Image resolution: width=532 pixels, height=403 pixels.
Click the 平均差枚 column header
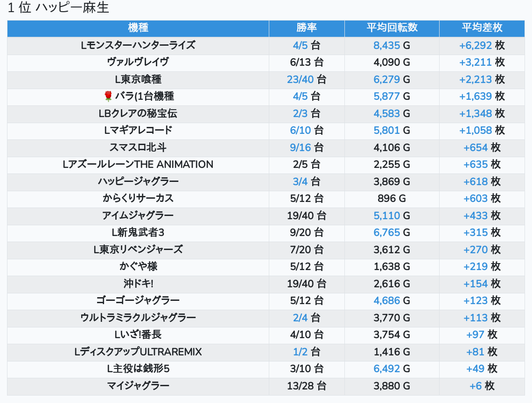pos(482,28)
